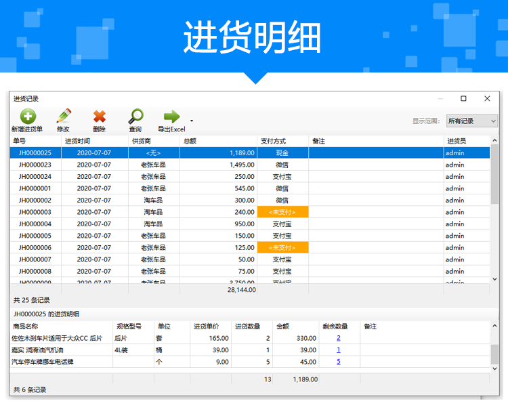Sort by the 单号 column header

(x=35, y=141)
